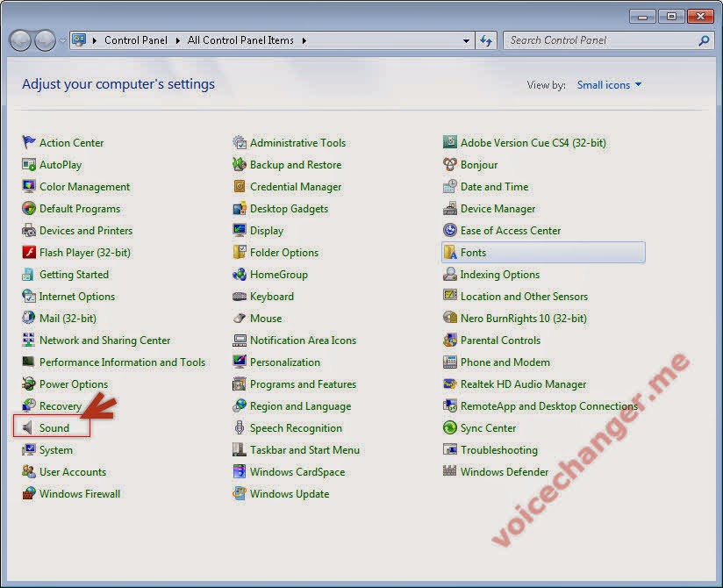The width and height of the screenshot is (723, 588).
Task: Click the Default Programs icon
Action: click(x=29, y=208)
